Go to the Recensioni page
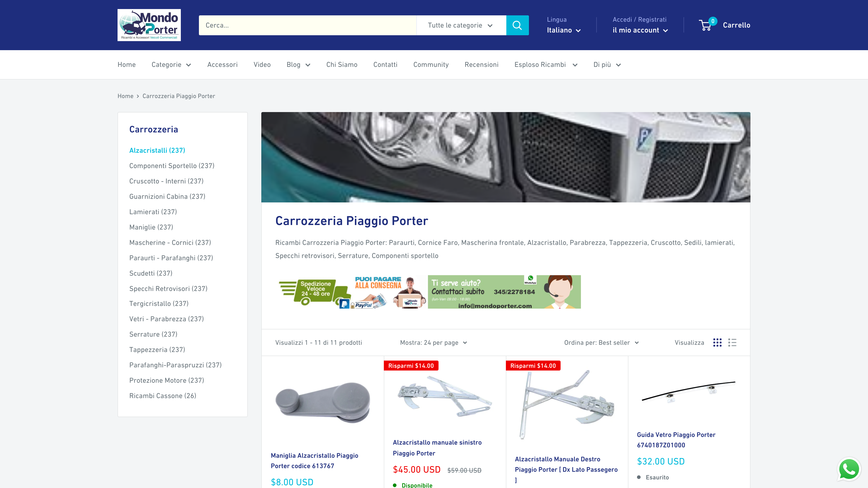 481,65
